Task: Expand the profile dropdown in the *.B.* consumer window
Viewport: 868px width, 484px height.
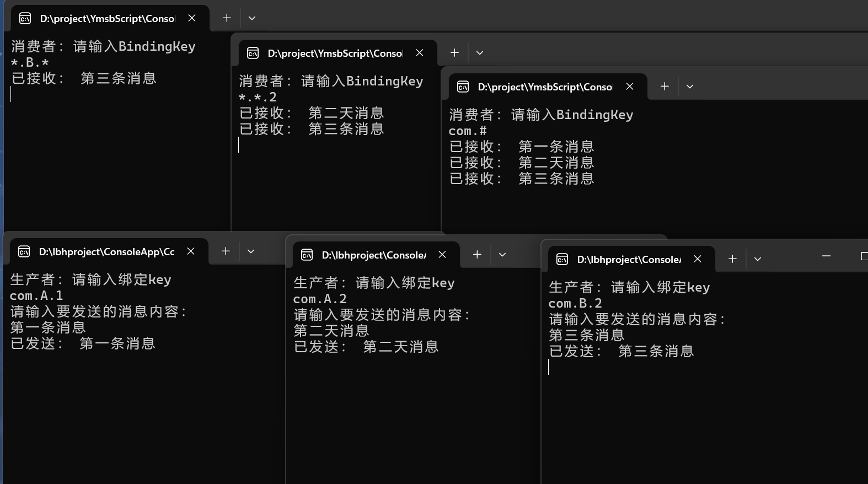Action: click(252, 18)
